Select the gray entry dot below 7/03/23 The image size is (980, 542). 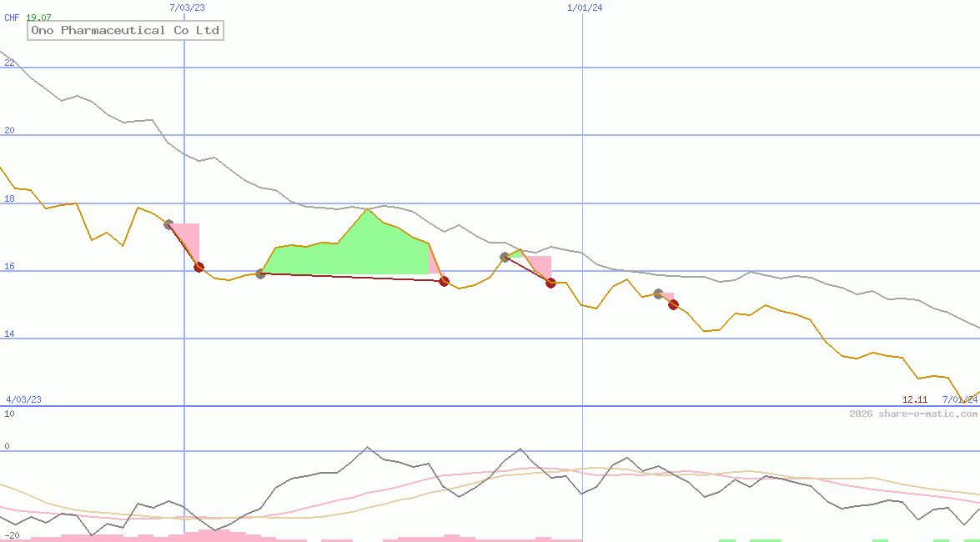click(x=168, y=223)
